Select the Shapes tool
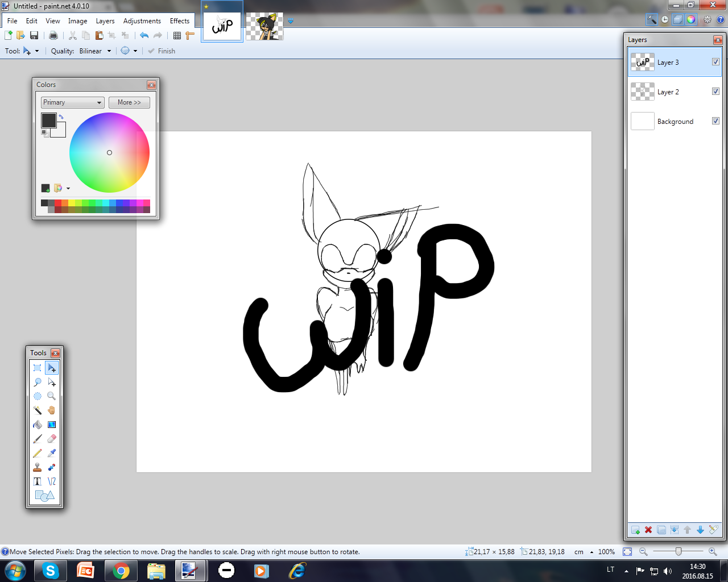 tap(44, 496)
